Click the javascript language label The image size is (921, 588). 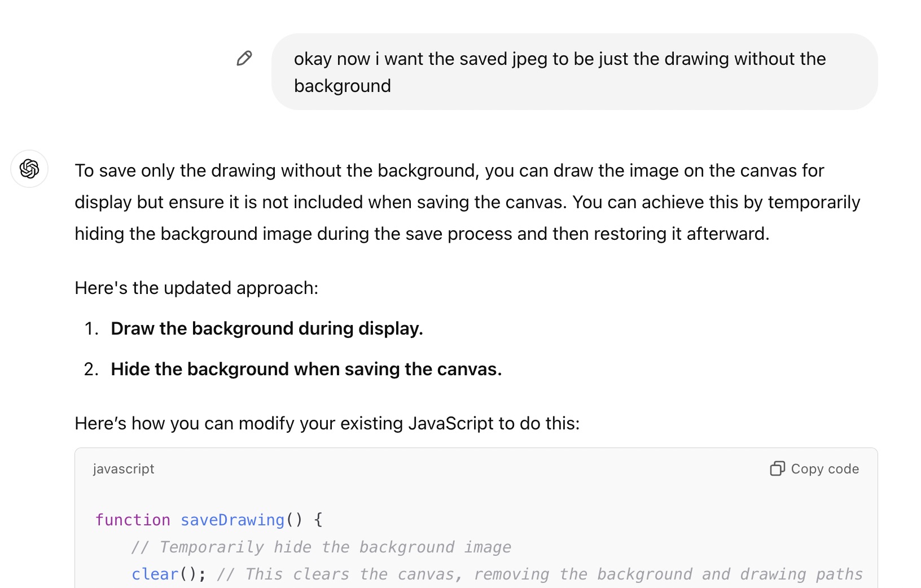tap(124, 469)
